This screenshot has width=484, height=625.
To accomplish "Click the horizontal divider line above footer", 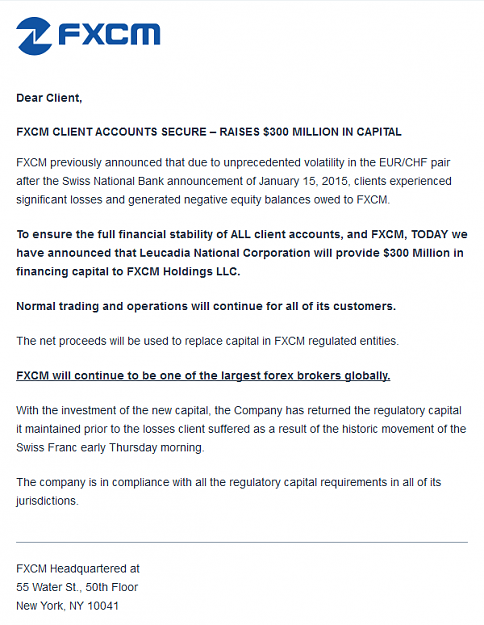I will [x=242, y=542].
